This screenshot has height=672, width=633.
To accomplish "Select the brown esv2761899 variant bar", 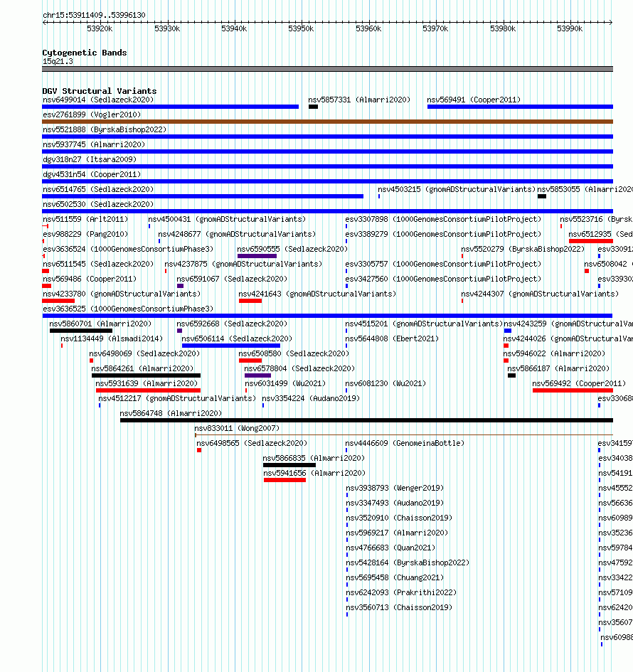I will [x=327, y=122].
